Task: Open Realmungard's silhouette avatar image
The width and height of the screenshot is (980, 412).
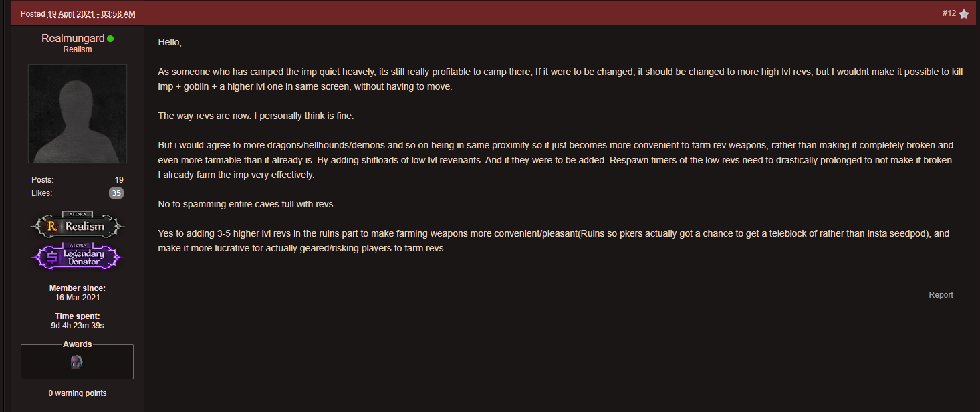Action: coord(78,114)
